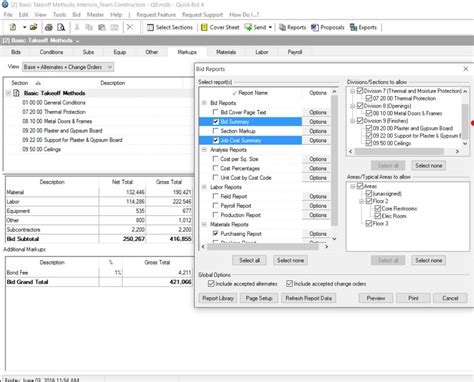Check the Bid Cover Page Text report
Viewport: 474px width, 382px height.
tap(216, 112)
